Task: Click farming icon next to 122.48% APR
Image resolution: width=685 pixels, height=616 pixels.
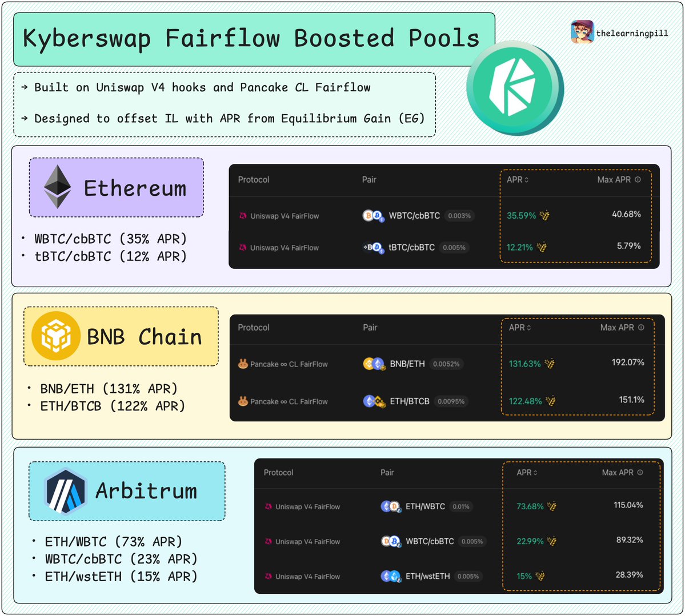Action: coord(550,401)
